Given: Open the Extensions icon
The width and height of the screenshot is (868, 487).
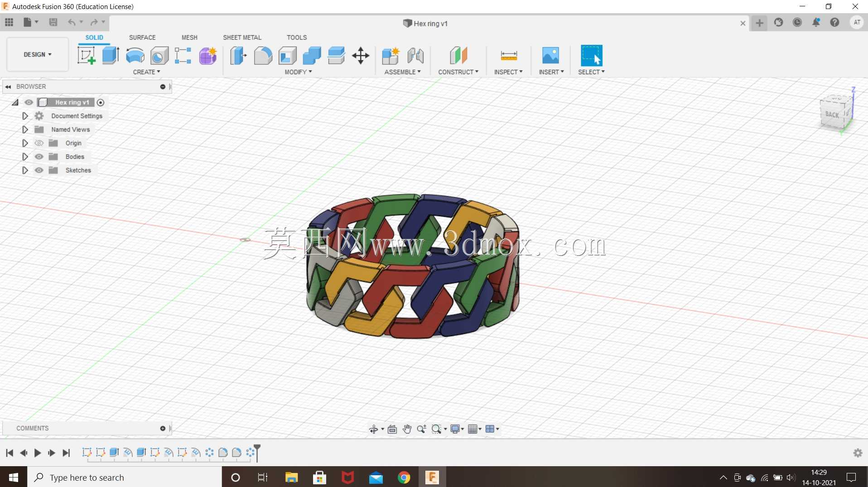Looking at the screenshot, I should 779,22.
